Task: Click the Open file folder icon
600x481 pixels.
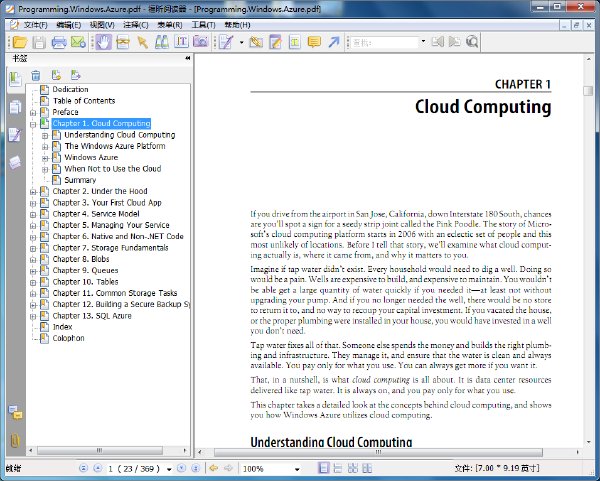Action: pyautogui.click(x=20, y=42)
